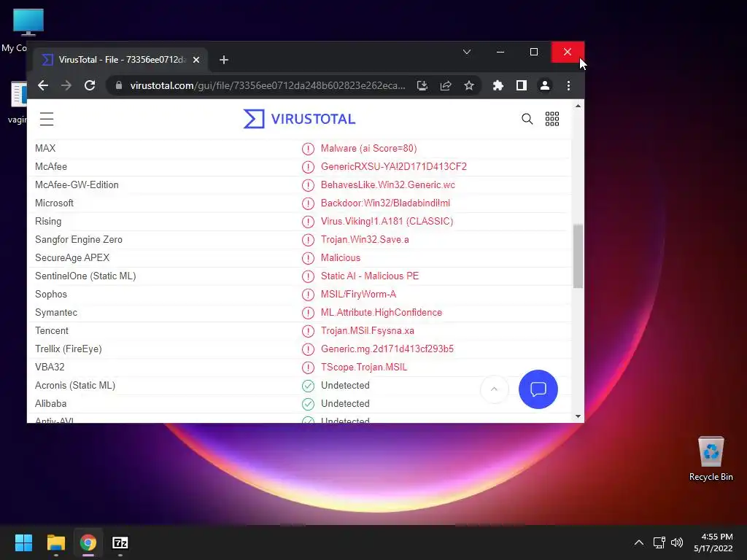Open the Windows Start menu

(x=23, y=542)
